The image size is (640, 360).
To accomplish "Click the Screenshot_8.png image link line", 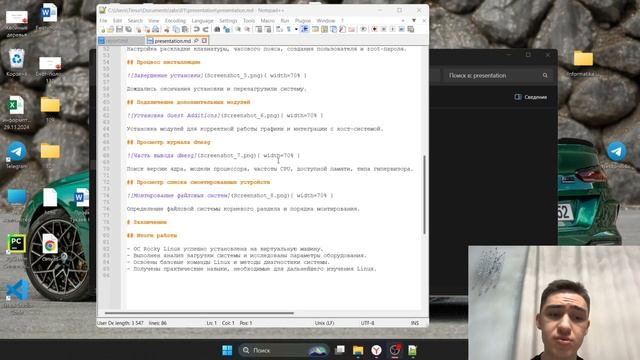I will click(230, 196).
